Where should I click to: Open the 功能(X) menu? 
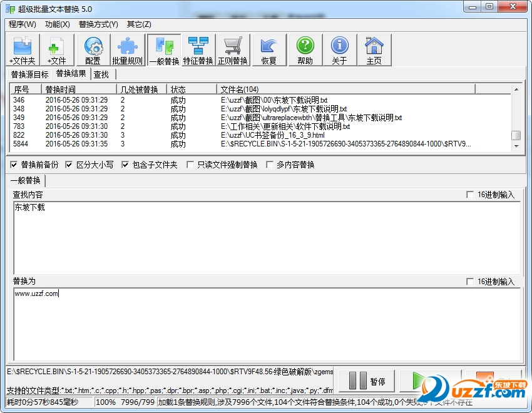[x=58, y=24]
